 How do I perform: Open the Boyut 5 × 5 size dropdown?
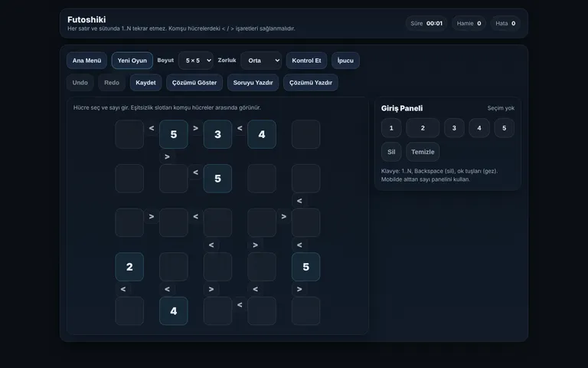click(196, 61)
